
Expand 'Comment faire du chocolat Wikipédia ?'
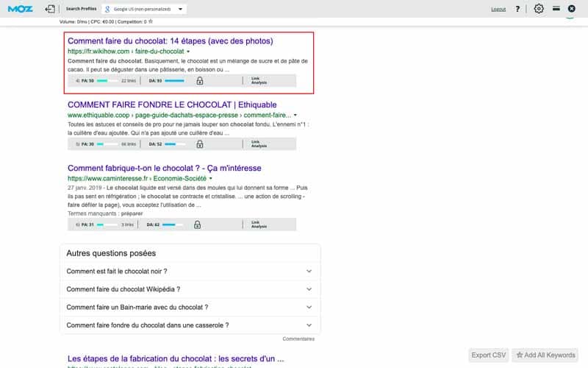(190, 289)
